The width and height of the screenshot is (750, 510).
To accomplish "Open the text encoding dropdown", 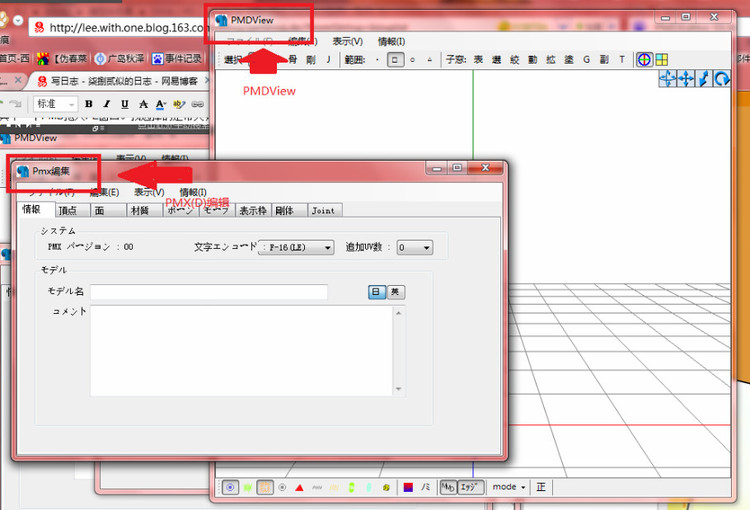I will coord(296,247).
